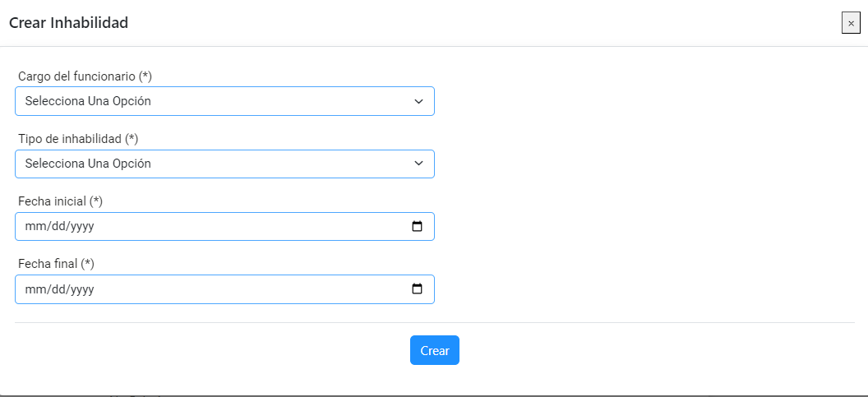Click the chevron arrow in Cargo del funcionario
This screenshot has width=868, height=397.
coord(418,101)
